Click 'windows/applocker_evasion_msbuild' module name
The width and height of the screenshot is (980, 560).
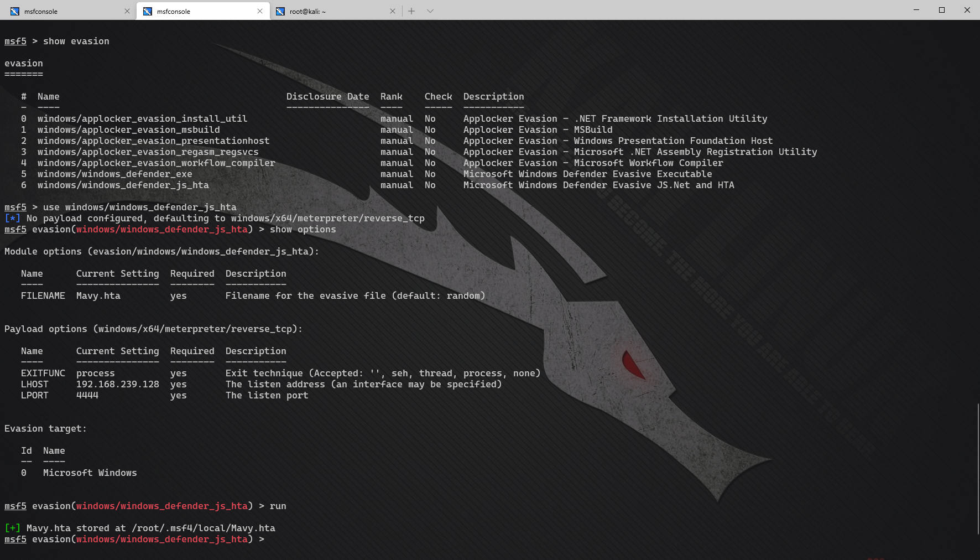click(128, 130)
